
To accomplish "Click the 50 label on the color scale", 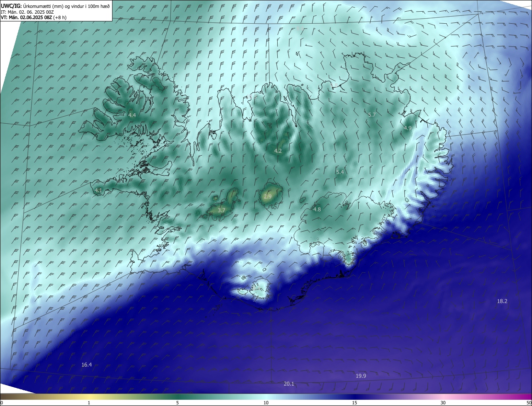I will (529, 403).
